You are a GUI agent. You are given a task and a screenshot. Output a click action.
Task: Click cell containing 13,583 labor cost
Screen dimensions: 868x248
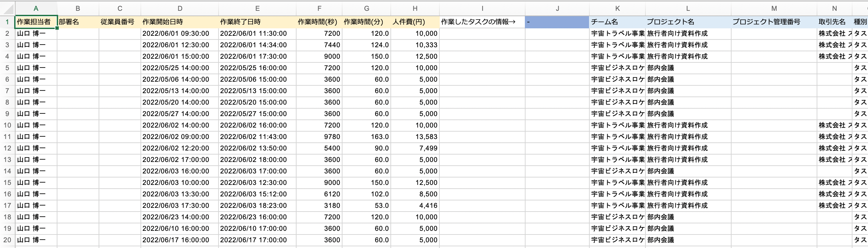coord(415,137)
